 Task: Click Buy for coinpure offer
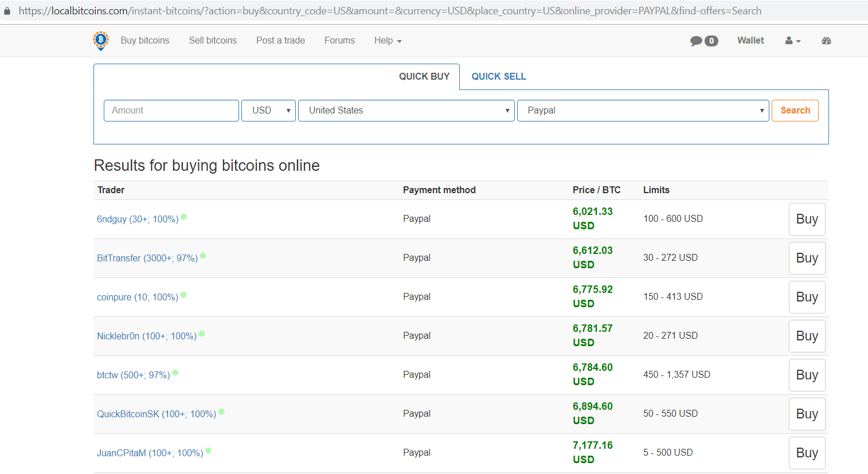tap(807, 297)
